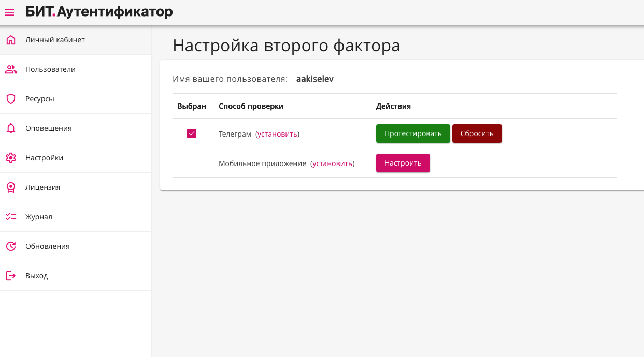Uncheck the Телеграм selected checkbox
The width and height of the screenshot is (644, 357).
click(x=192, y=133)
